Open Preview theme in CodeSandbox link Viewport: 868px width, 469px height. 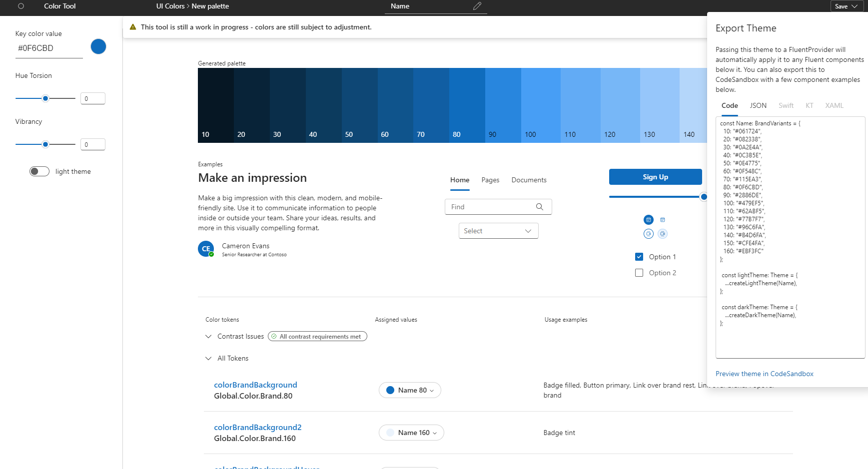coord(764,374)
